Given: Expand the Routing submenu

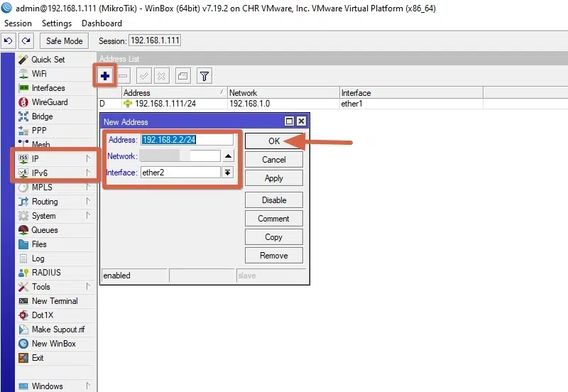Looking at the screenshot, I should [x=56, y=202].
